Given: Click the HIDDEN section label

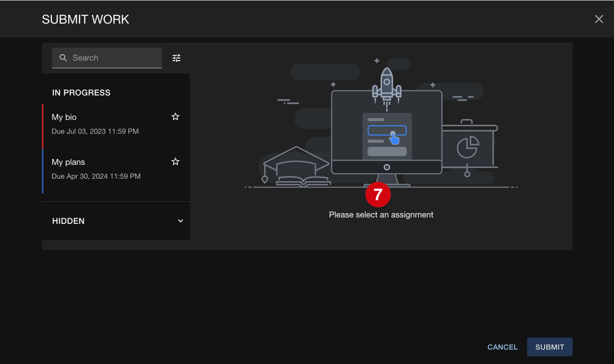Looking at the screenshot, I should [x=68, y=221].
